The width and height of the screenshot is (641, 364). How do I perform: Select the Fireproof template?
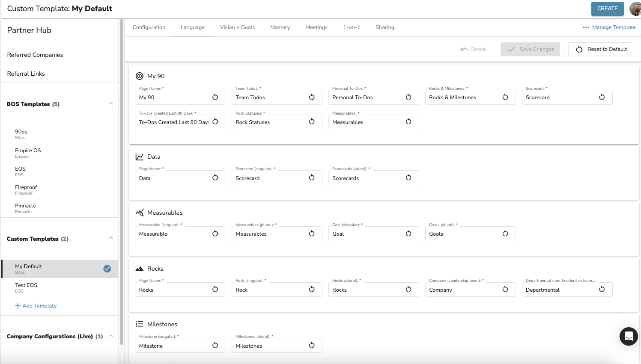click(x=60, y=190)
